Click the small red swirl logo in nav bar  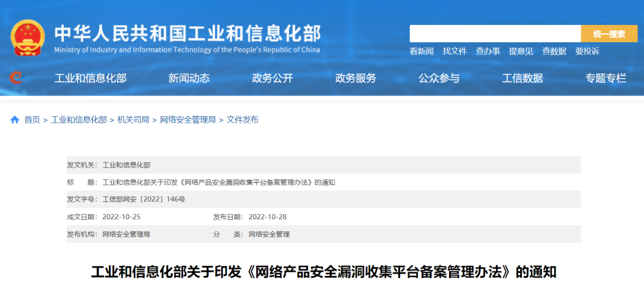[x=17, y=77]
